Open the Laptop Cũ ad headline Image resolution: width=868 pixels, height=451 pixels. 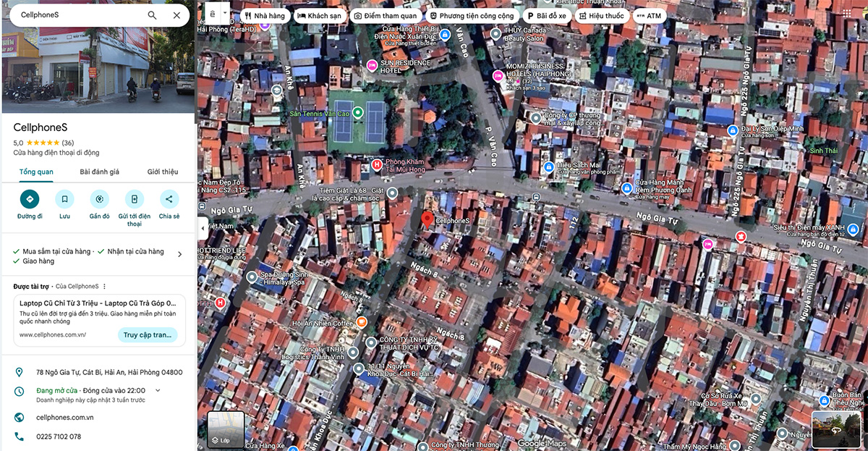98,303
